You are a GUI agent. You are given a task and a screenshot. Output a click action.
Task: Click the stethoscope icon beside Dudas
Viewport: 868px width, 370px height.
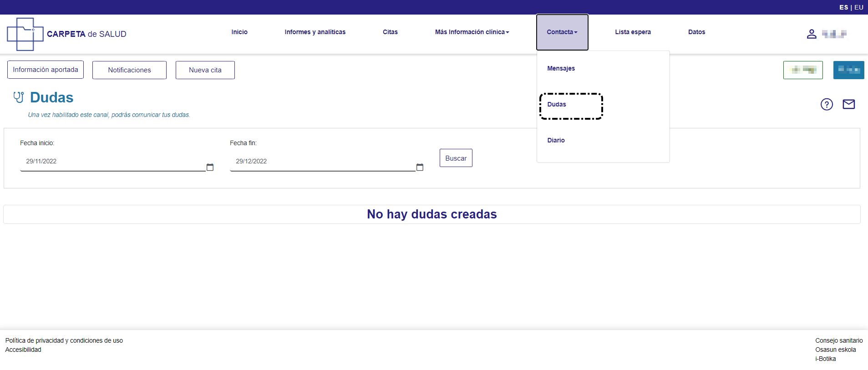pos(19,97)
